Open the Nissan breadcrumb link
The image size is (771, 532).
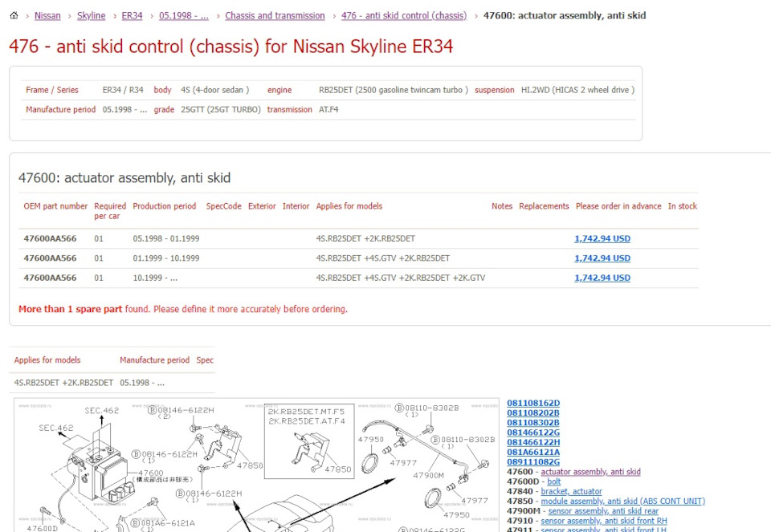[47, 16]
